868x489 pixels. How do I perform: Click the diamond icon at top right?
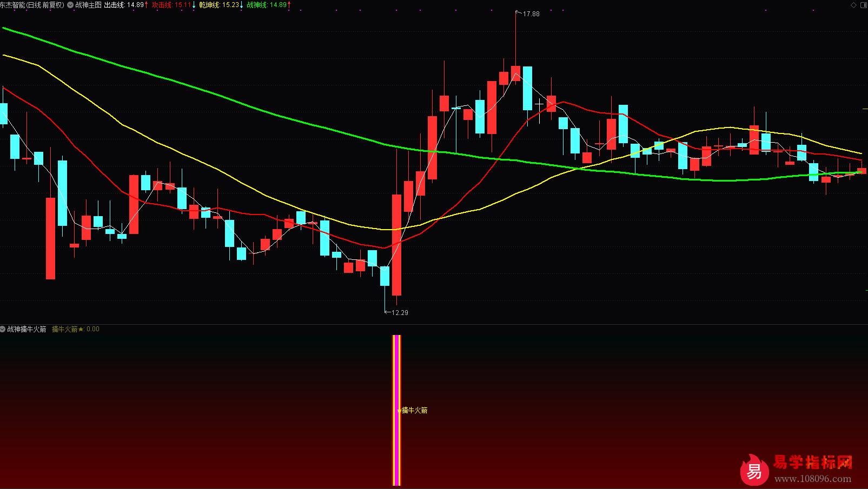854,5
